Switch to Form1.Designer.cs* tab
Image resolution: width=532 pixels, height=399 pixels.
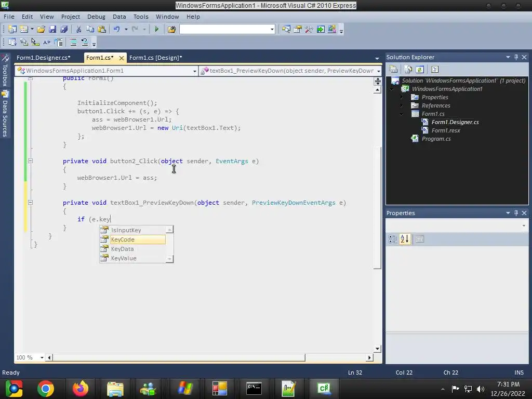pyautogui.click(x=44, y=58)
